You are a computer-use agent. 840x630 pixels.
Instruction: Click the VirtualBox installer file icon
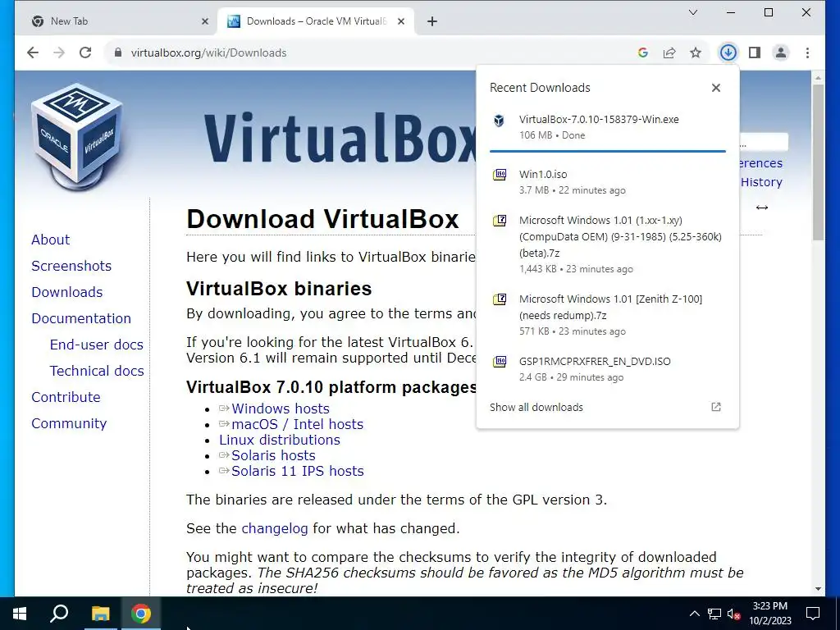pyautogui.click(x=499, y=121)
